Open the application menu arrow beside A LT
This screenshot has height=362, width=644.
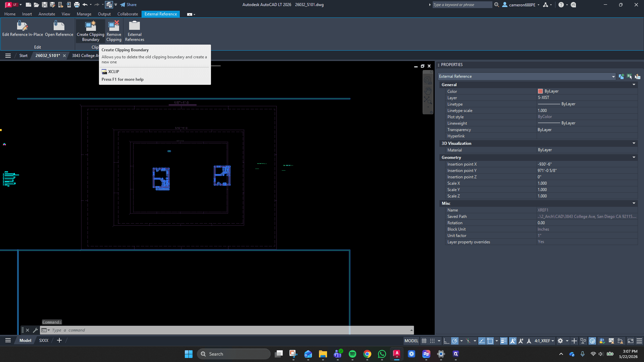pyautogui.click(x=20, y=5)
